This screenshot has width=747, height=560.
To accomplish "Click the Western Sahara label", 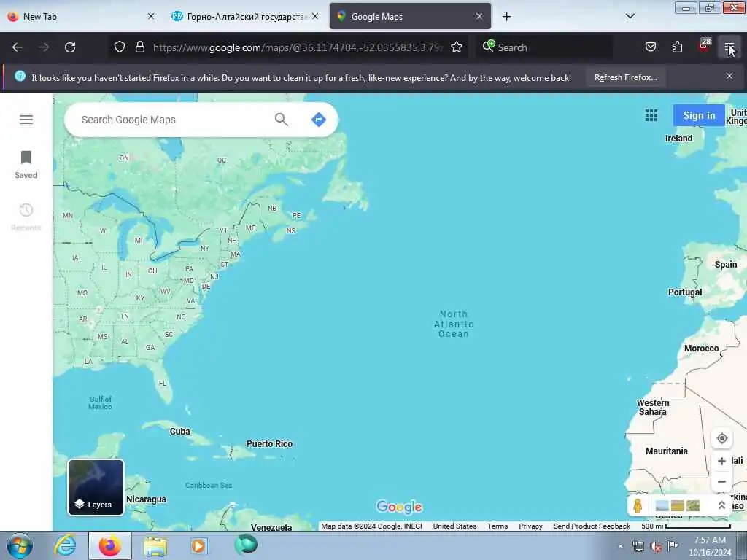I will pos(653,408).
